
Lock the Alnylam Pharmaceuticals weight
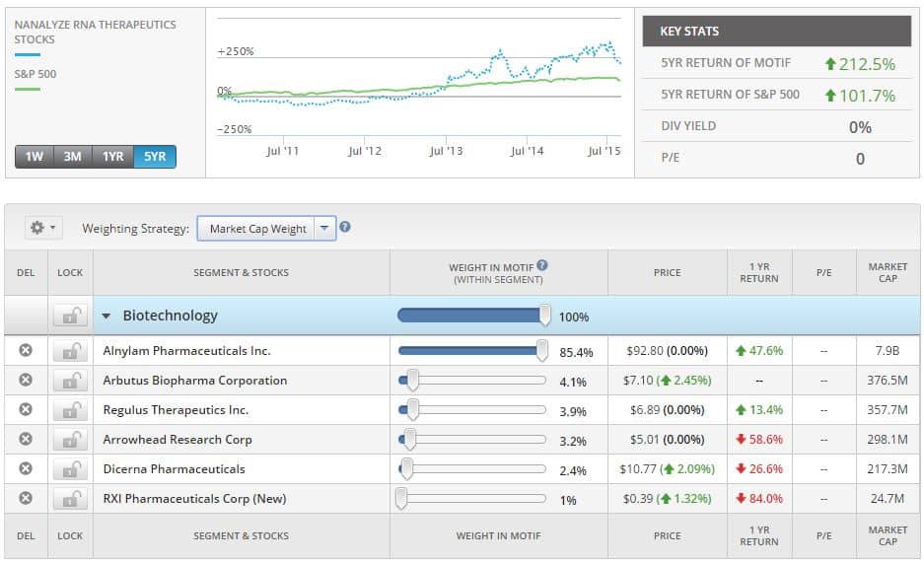(x=69, y=351)
